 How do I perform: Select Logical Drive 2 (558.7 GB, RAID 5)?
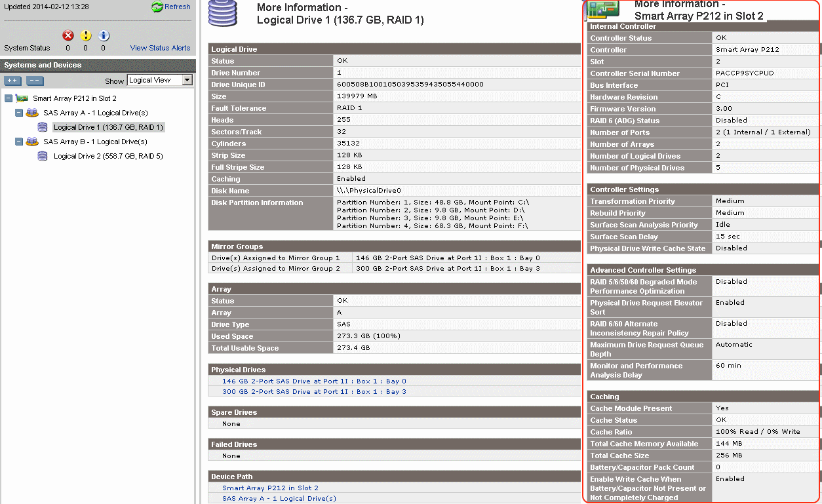tap(108, 156)
